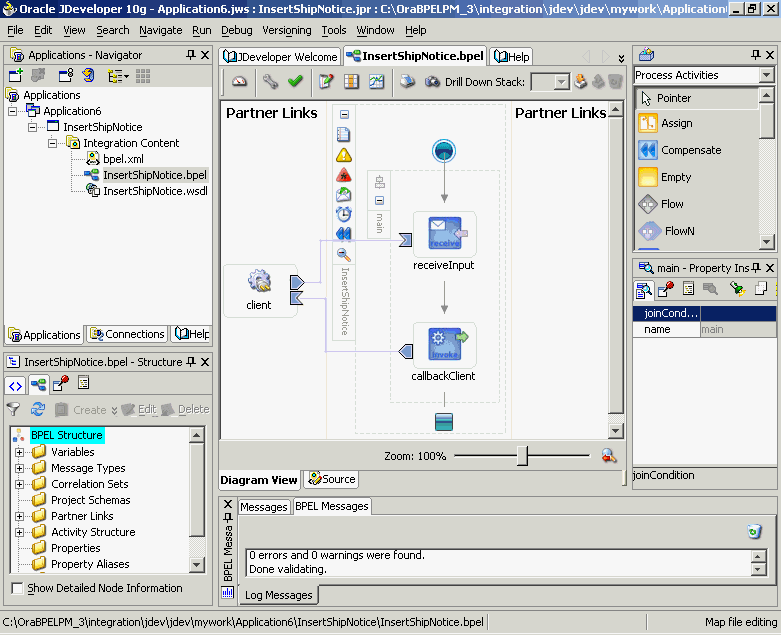Screen dimensions: 781x635
Task: Collapse the InsertShipNotice process scope toggle
Action: pyautogui.click(x=344, y=115)
